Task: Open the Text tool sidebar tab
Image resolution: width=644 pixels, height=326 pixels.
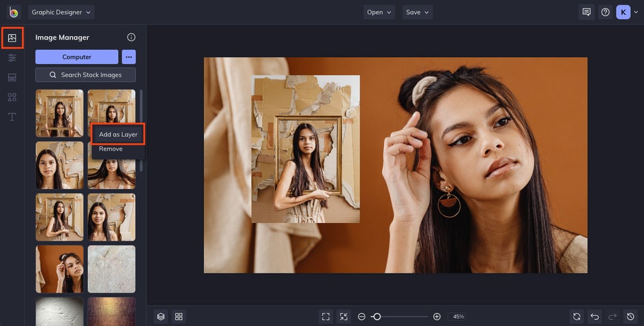Action: pyautogui.click(x=12, y=117)
